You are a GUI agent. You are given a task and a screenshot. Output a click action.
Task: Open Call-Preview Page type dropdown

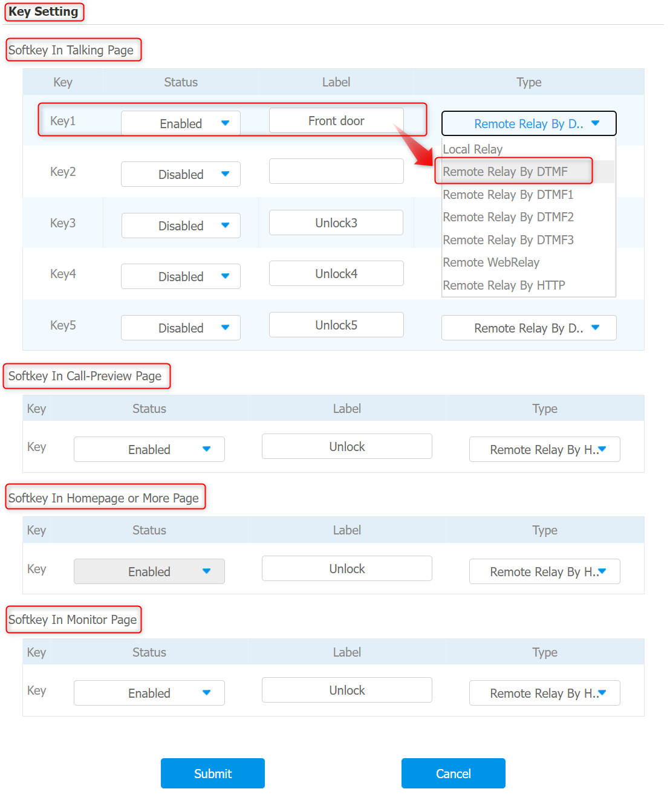(x=544, y=449)
